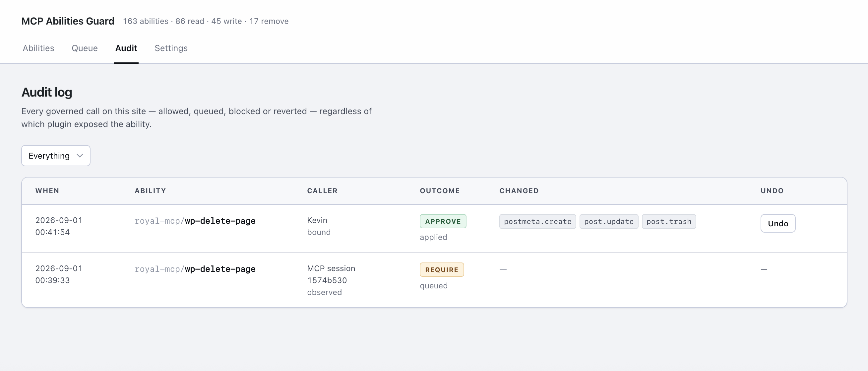Select the postmeta.create change tag
Viewport: 868px width, 371px height.
(x=537, y=221)
